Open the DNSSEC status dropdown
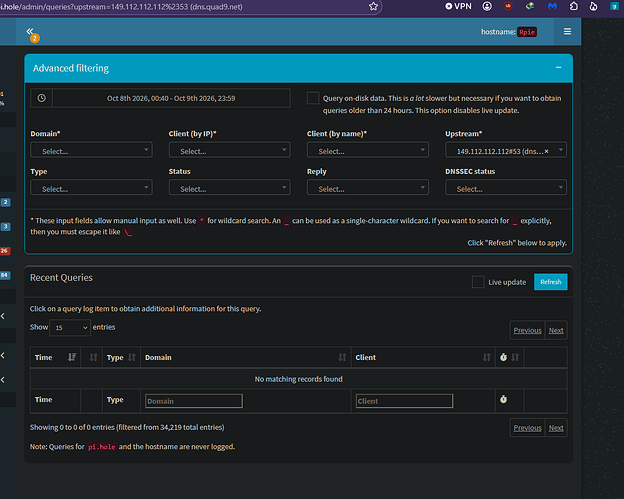 click(x=506, y=187)
